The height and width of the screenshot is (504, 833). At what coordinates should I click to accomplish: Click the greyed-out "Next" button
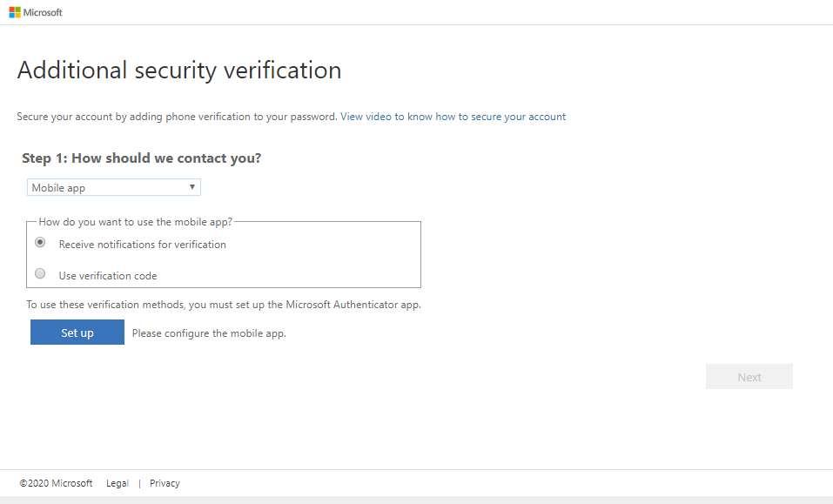click(749, 377)
